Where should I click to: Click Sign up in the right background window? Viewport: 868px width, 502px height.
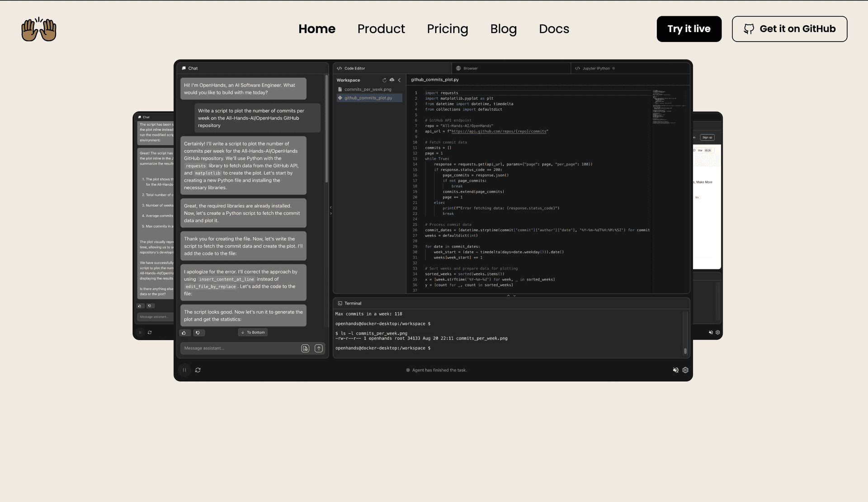[x=708, y=137]
